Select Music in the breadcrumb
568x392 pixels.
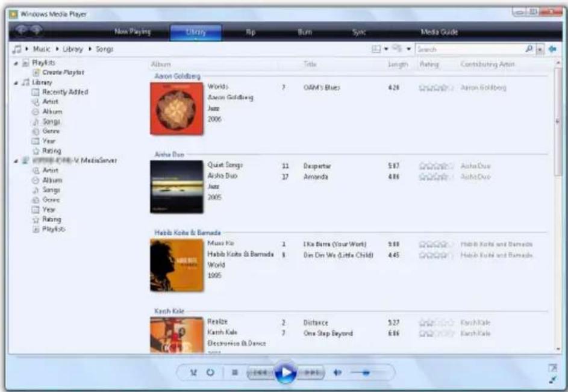42,49
